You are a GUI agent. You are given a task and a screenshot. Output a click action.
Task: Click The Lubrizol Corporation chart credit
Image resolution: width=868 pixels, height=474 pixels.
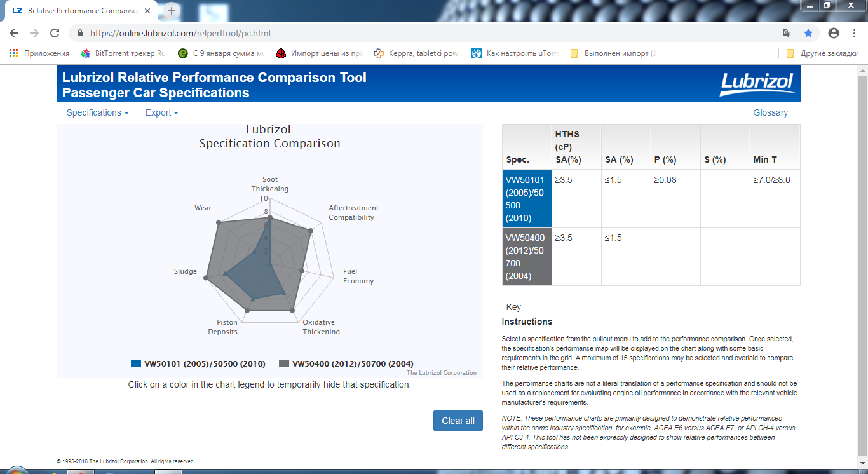(442, 373)
